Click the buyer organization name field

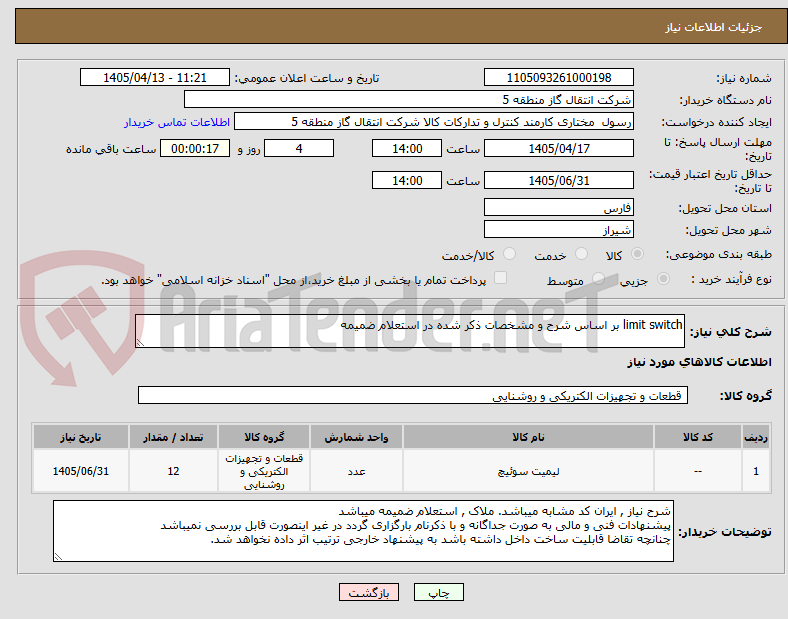click(409, 99)
